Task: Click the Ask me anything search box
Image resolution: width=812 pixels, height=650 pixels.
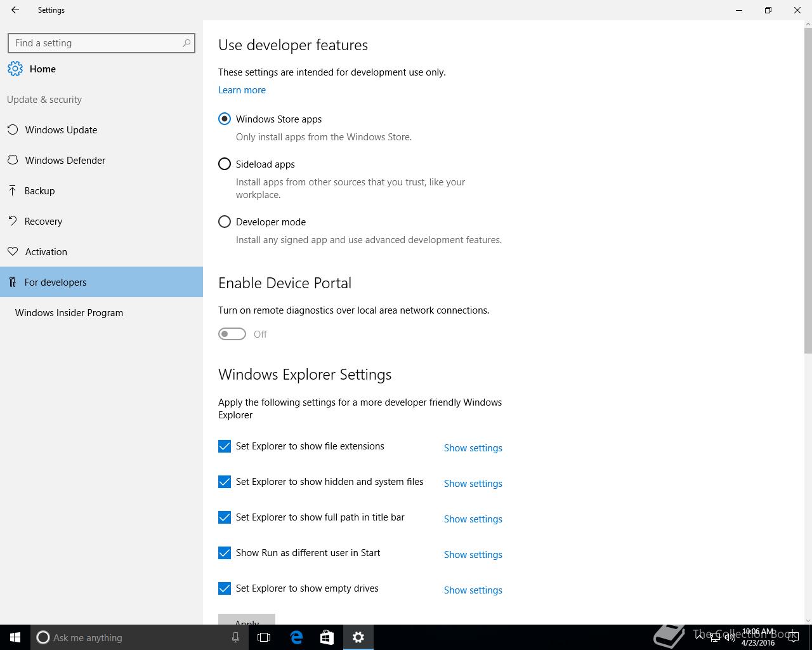Action: tap(138, 637)
